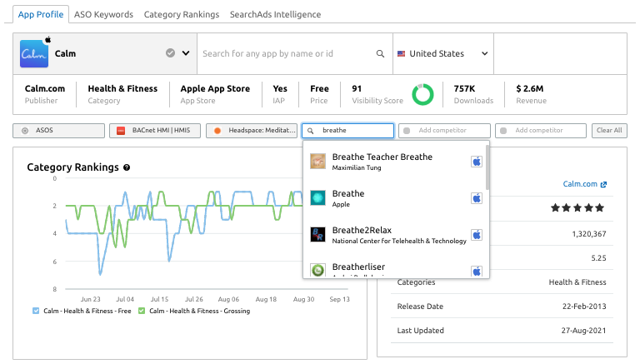
Task: Click the 1,320,367 ratings count
Action: pyautogui.click(x=589, y=234)
